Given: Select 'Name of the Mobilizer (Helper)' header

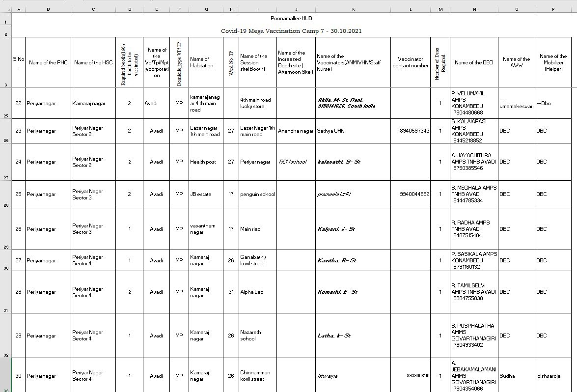Looking at the screenshot, I should [x=553, y=62].
